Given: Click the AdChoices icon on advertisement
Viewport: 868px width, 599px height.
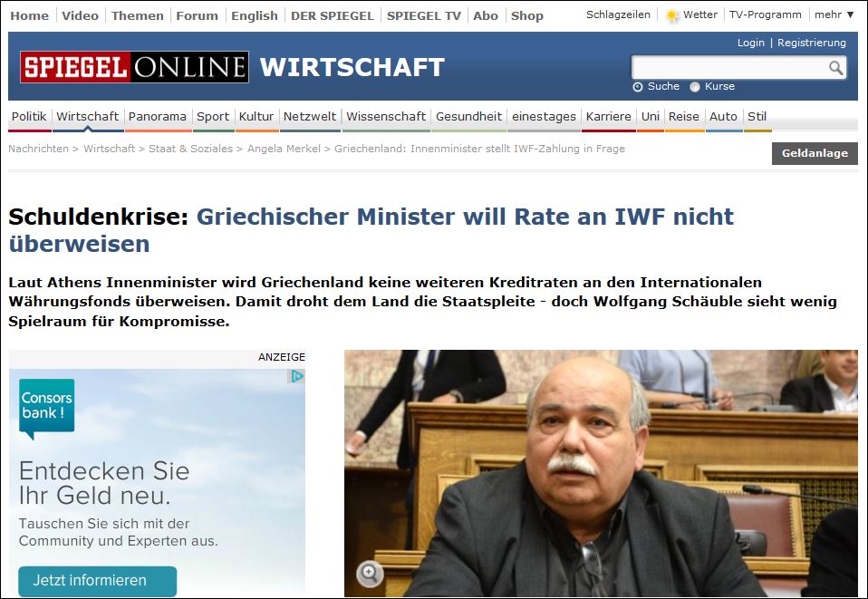Looking at the screenshot, I should (296, 376).
